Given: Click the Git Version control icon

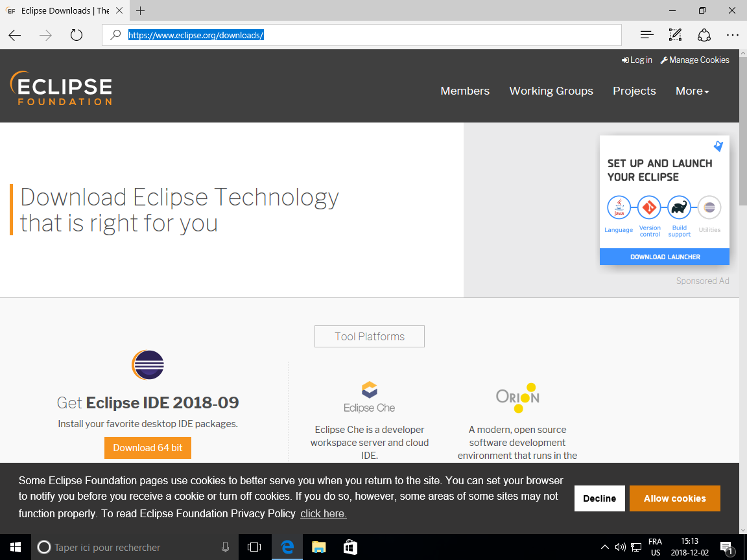Looking at the screenshot, I should [x=649, y=208].
